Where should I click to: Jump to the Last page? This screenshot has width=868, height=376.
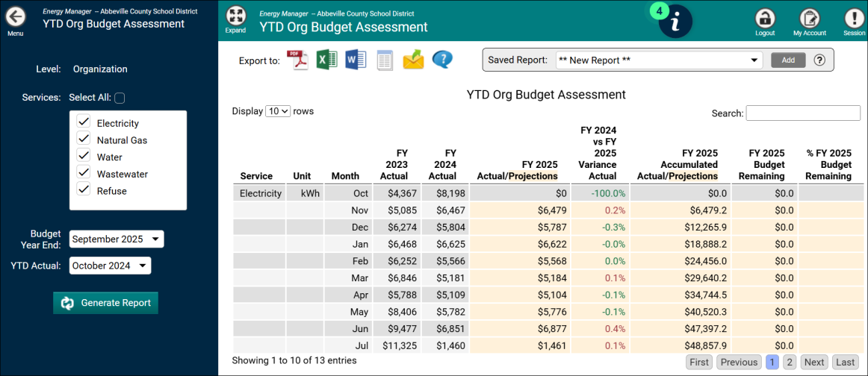pos(845,362)
